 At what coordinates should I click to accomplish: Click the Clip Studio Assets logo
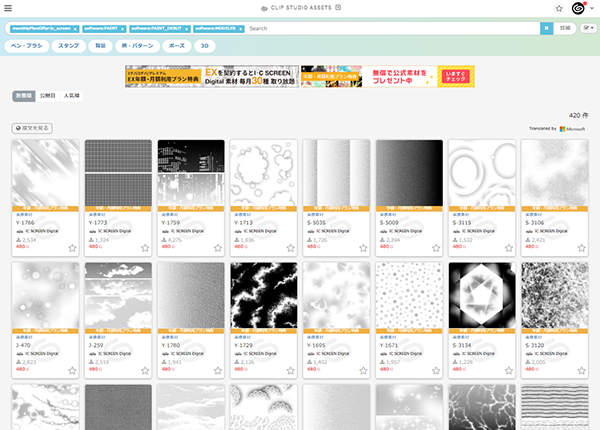pyautogui.click(x=301, y=8)
